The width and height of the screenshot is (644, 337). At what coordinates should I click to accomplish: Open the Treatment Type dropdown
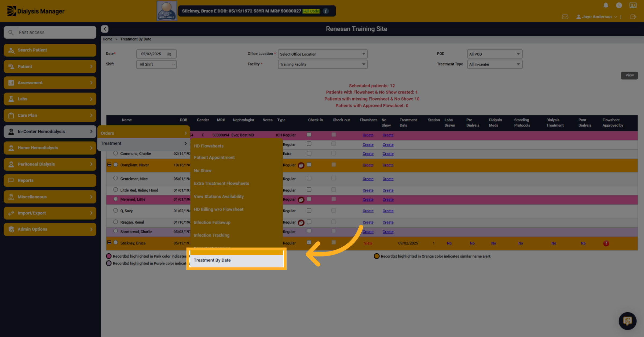tap(495, 64)
